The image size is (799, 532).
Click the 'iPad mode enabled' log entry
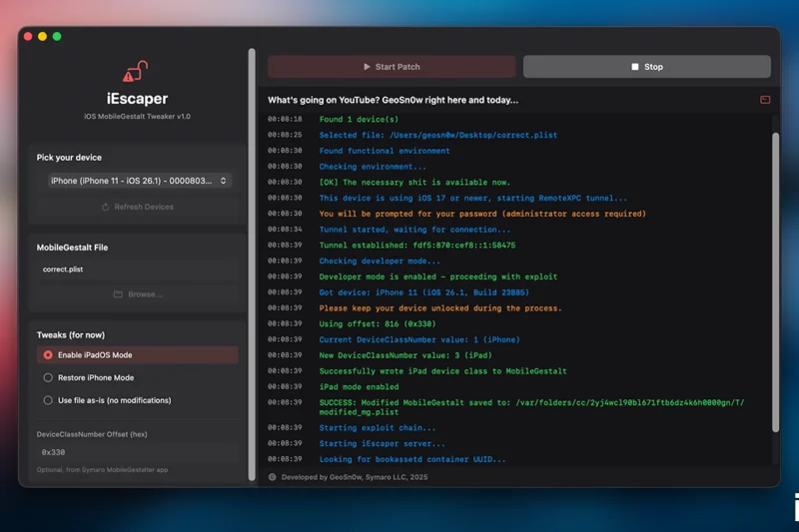[x=359, y=386]
